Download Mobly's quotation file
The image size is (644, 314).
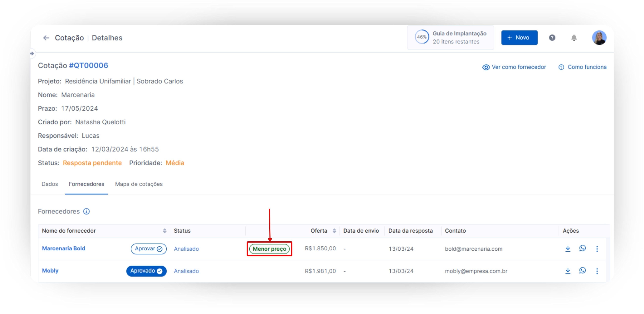568,271
